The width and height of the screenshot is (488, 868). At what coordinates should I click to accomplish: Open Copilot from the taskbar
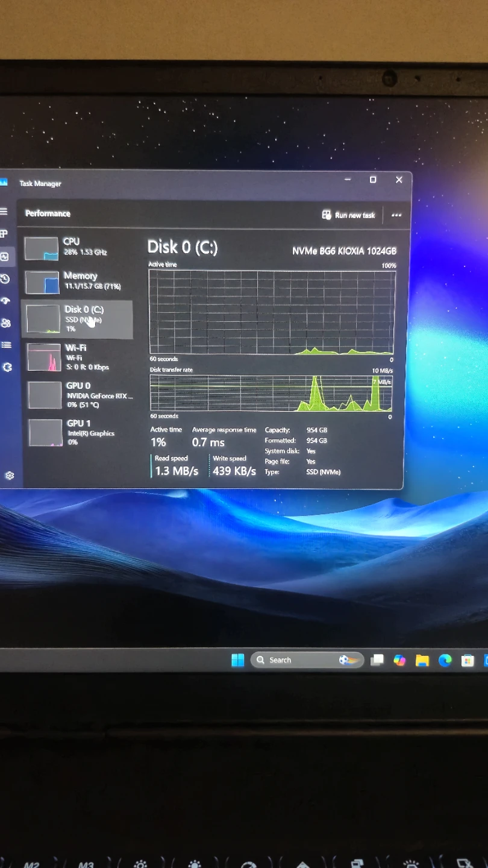399,661
